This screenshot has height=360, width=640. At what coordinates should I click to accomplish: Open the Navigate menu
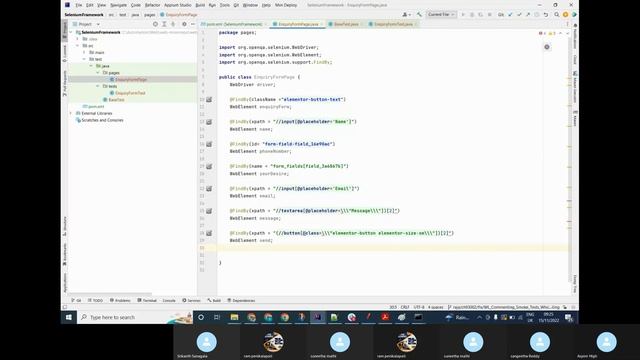point(118,5)
